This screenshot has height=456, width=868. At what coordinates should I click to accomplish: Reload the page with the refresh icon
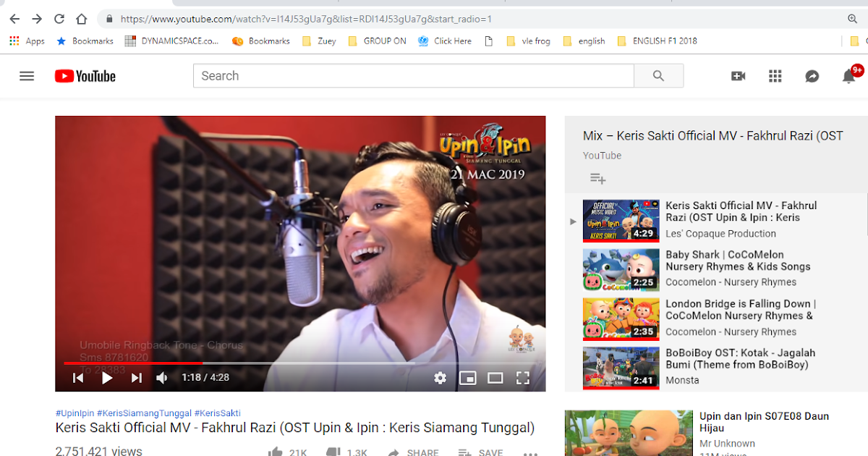(x=59, y=19)
